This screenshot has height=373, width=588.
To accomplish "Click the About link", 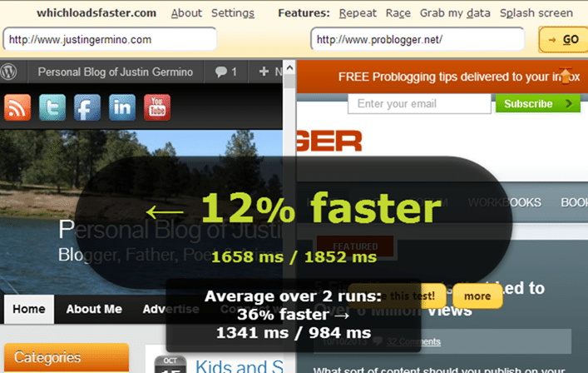I will (x=186, y=13).
